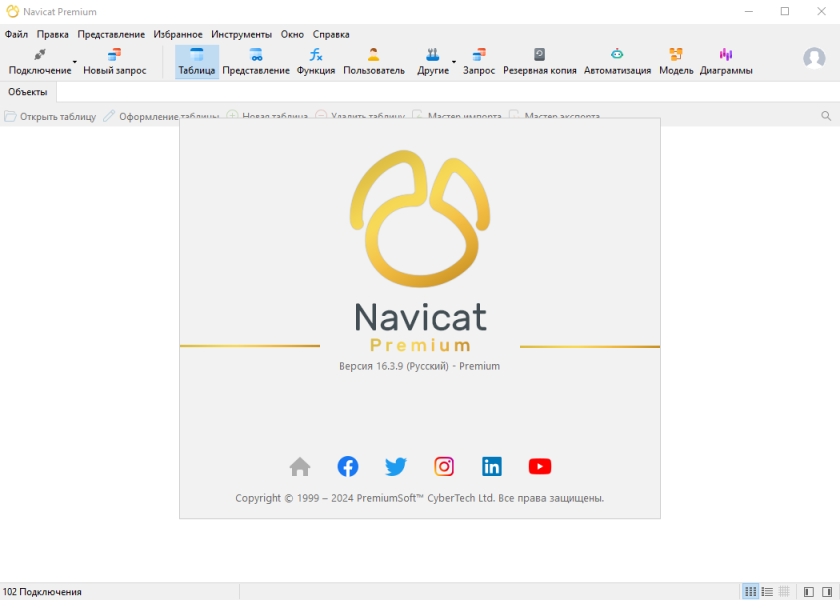Expand the Подключение dropdown arrow
840x600 pixels.
click(75, 62)
